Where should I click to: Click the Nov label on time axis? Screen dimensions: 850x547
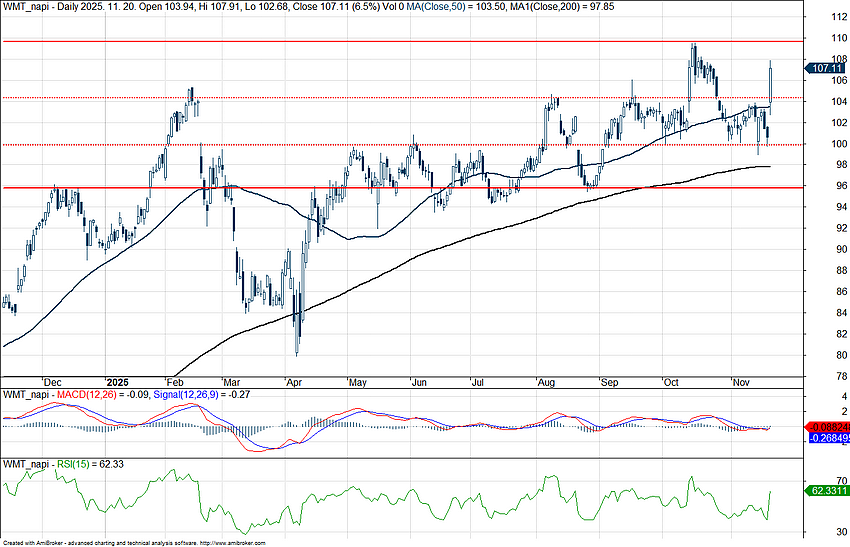pyautogui.click(x=741, y=382)
